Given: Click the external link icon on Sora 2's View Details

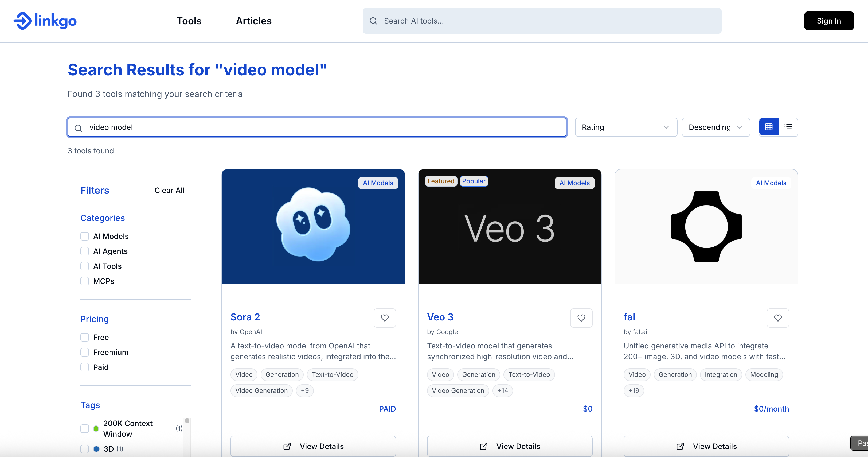Looking at the screenshot, I should click(x=287, y=446).
